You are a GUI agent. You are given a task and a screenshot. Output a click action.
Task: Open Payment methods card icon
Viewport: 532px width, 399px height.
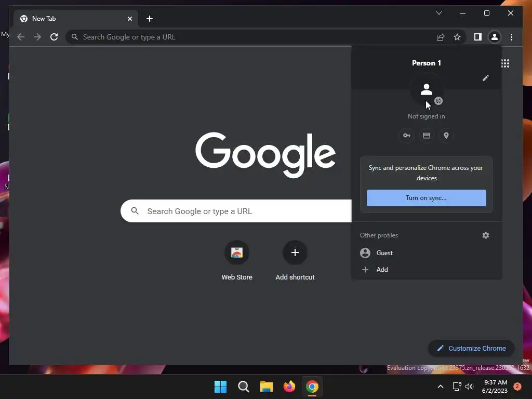click(427, 136)
